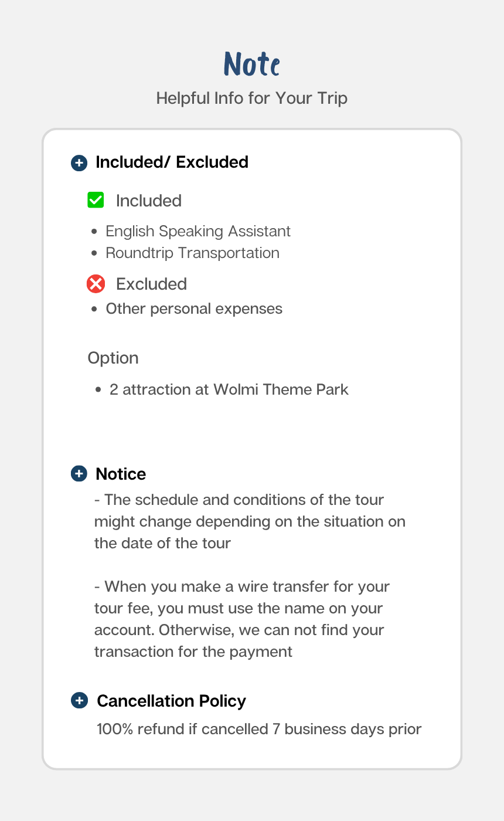Select English Speaking Assistant list item

click(198, 231)
